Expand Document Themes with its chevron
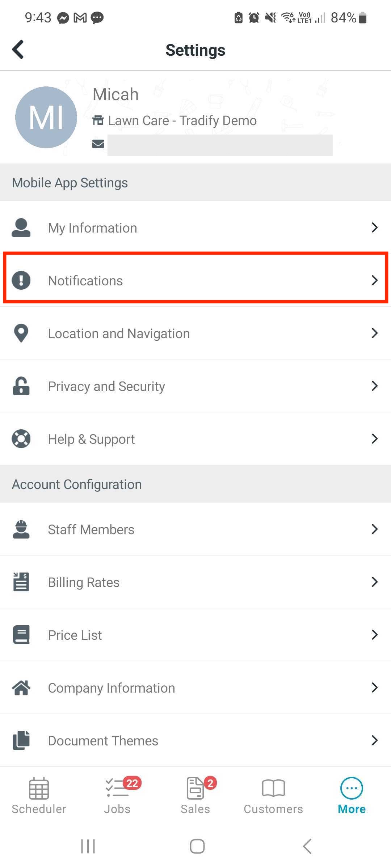The image size is (391, 868). click(x=375, y=740)
